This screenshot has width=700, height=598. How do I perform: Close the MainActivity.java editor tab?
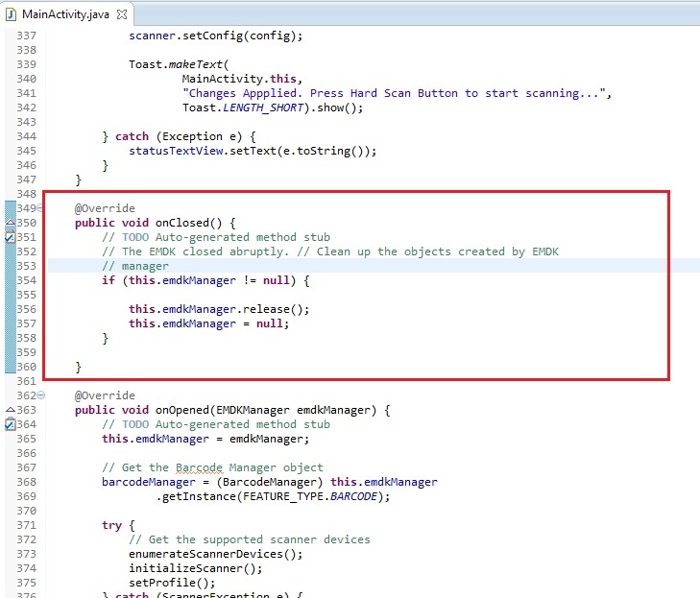(x=122, y=14)
